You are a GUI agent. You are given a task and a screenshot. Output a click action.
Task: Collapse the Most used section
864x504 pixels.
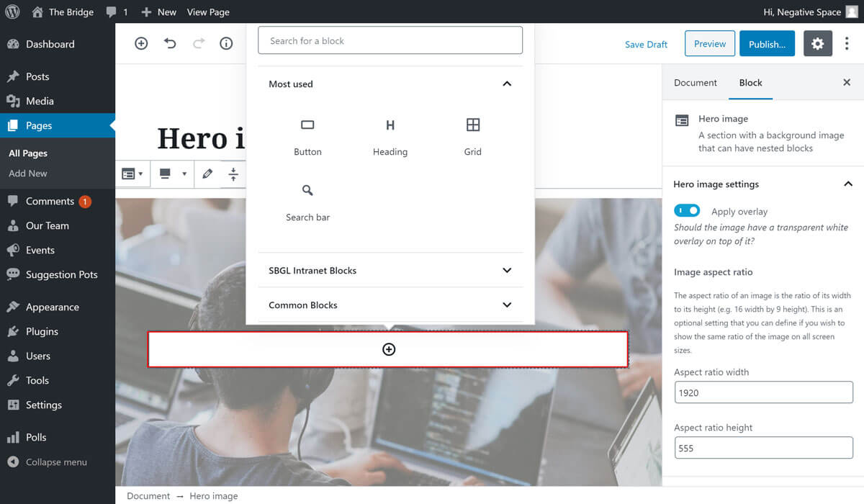click(x=507, y=84)
